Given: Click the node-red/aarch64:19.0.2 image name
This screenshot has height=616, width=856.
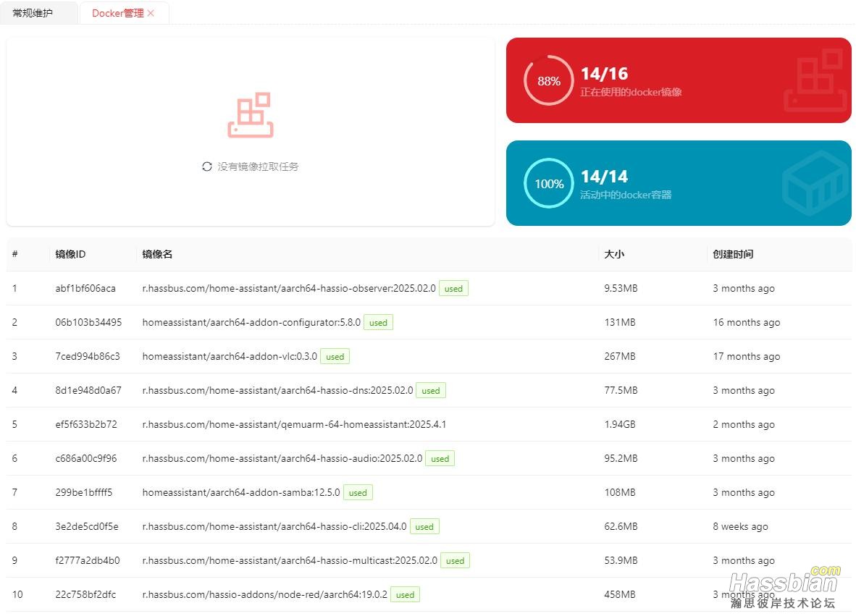Looking at the screenshot, I should (x=265, y=594).
